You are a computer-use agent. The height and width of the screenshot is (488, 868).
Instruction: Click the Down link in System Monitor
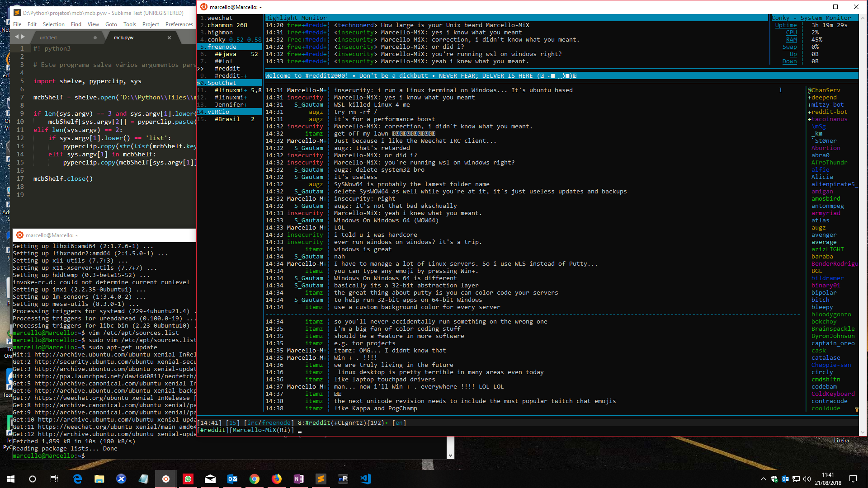point(789,61)
